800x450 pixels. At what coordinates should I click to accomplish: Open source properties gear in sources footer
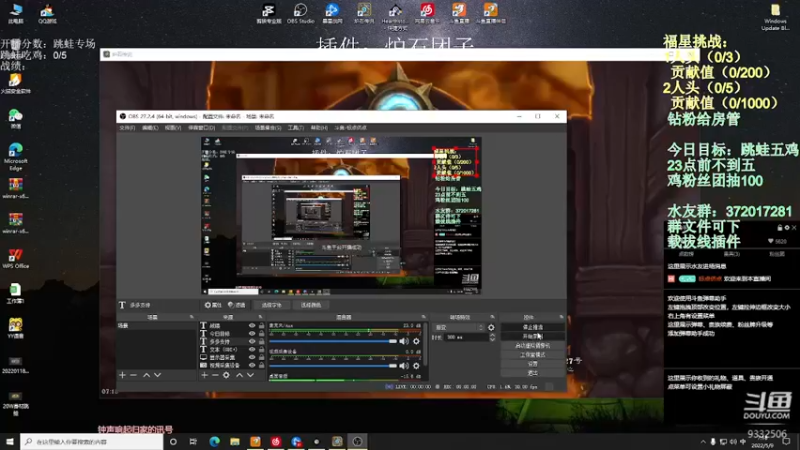click(x=226, y=375)
